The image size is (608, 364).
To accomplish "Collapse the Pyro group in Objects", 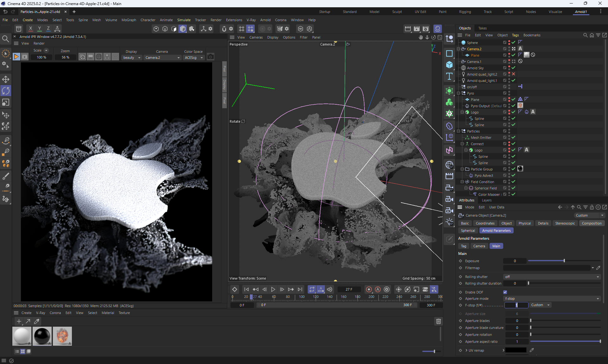I will [458, 93].
